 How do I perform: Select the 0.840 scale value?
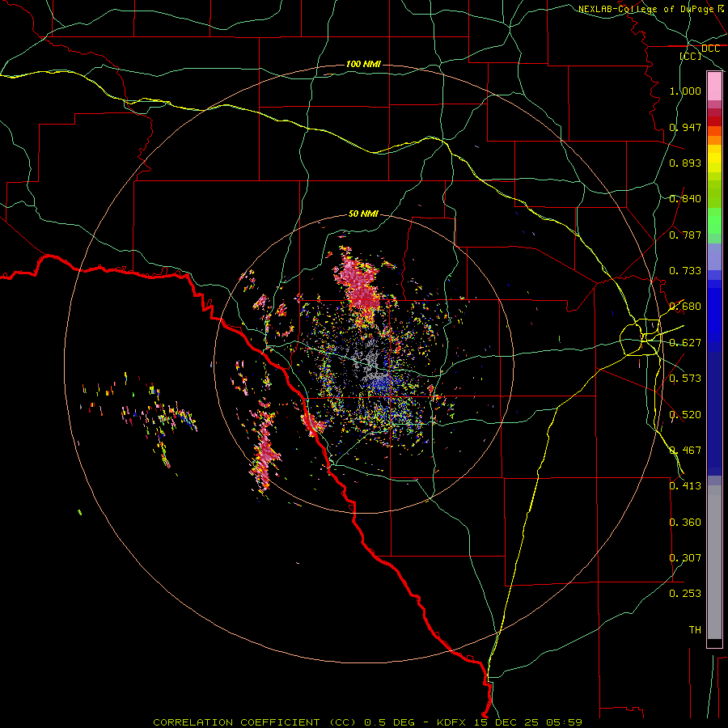685,199
